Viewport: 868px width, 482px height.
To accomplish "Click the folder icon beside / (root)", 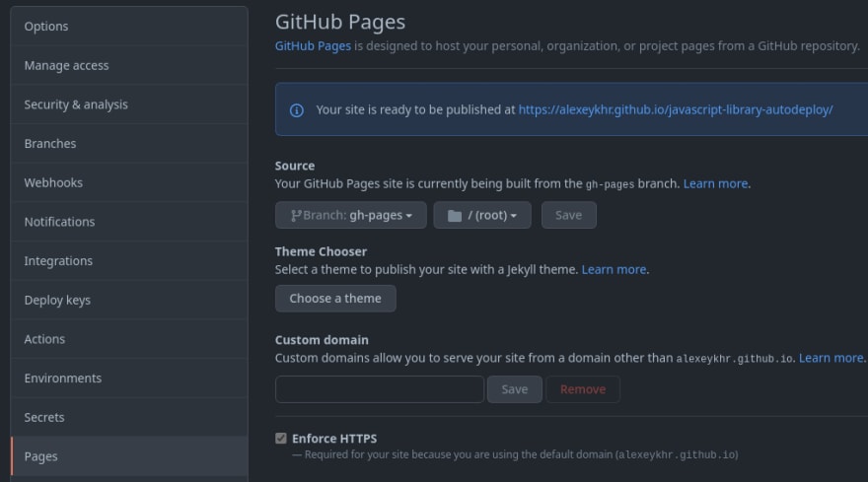I will pyautogui.click(x=455, y=215).
